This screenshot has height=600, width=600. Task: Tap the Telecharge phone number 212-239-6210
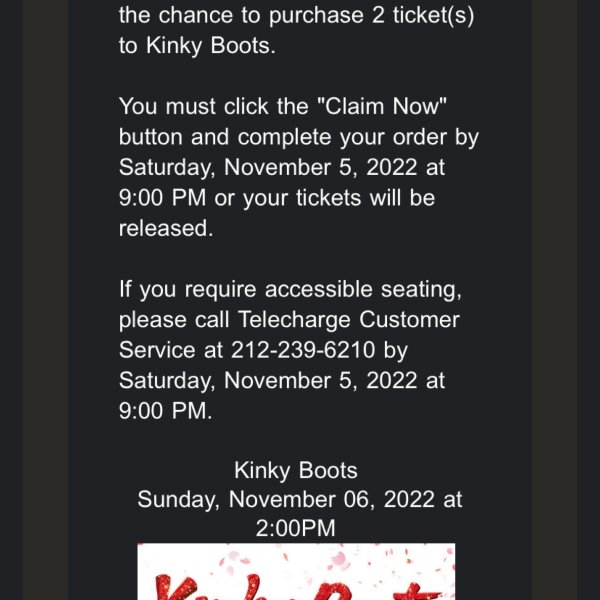pos(303,350)
